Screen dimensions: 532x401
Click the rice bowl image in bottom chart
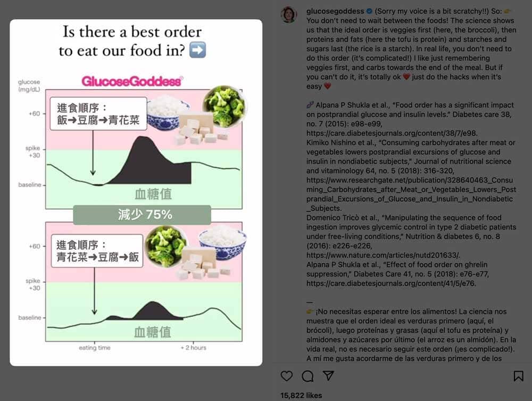point(222,243)
